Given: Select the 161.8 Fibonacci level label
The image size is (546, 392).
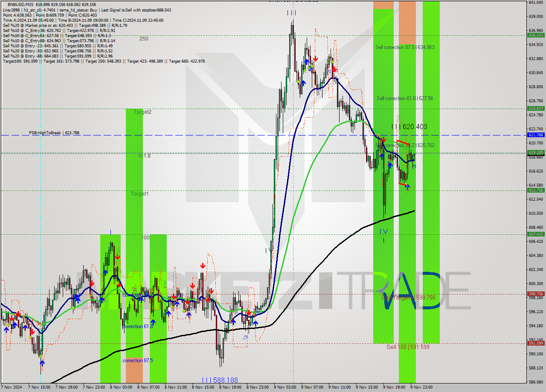Looking at the screenshot, I should 144,156.
